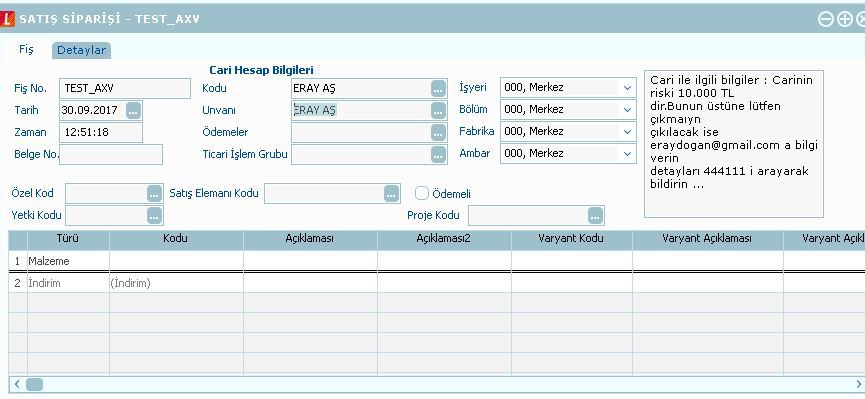This screenshot has height=399, width=865.
Task: Switch to the Fiş tab
Action: 26,50
